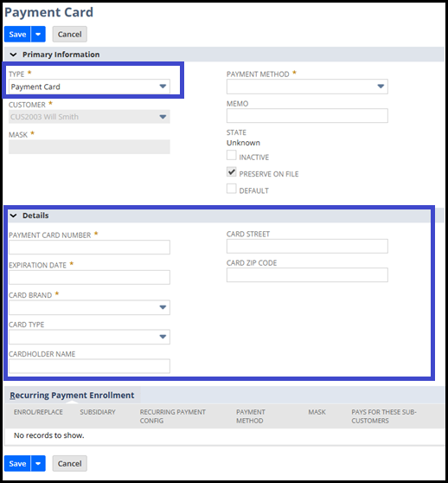Tick the Default checkbox
The image size is (448, 483).
tap(232, 189)
